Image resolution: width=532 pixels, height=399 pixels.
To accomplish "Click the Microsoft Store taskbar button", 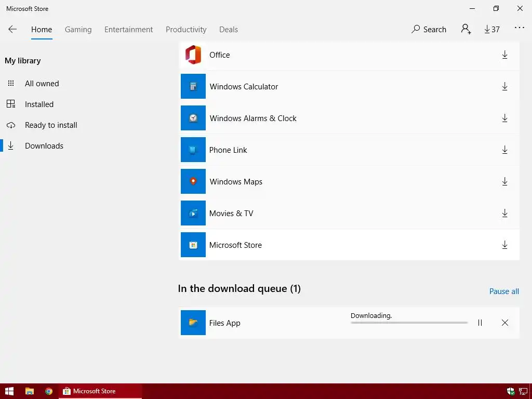I will pyautogui.click(x=100, y=391).
